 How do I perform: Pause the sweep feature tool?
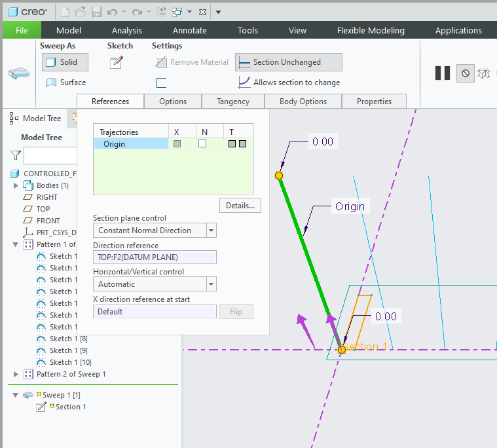coord(443,73)
